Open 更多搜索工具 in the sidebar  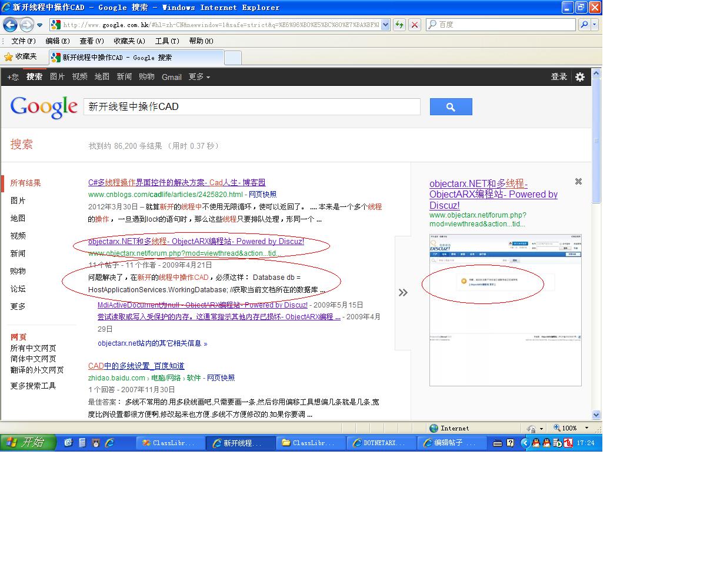(33, 386)
